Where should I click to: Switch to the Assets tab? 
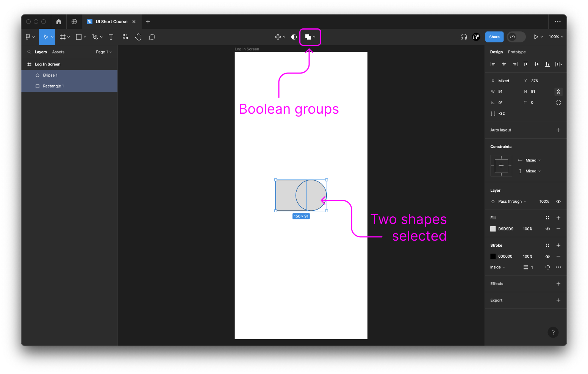point(58,52)
